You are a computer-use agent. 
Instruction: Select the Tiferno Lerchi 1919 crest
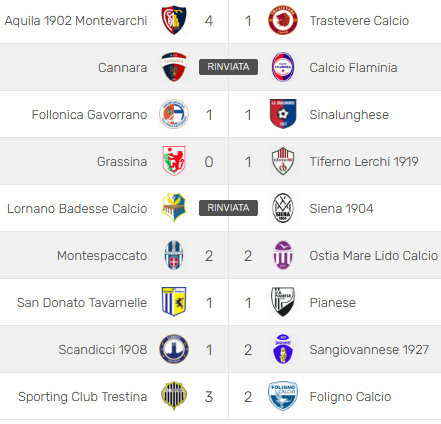pyautogui.click(x=283, y=161)
